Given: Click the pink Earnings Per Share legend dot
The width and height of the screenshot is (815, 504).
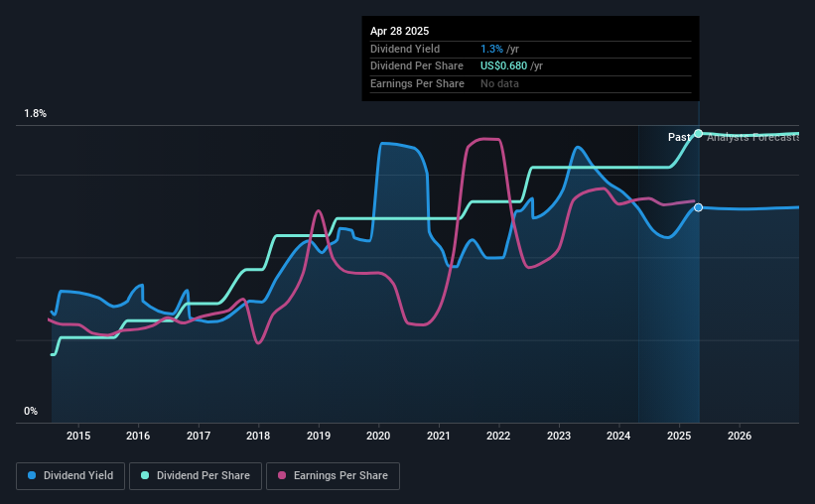Looking at the screenshot, I should point(282,475).
